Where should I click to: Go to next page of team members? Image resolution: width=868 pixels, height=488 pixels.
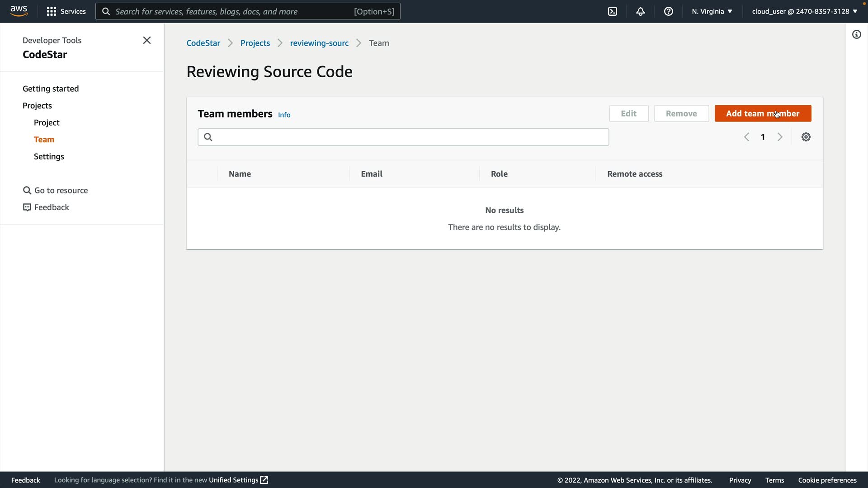[x=780, y=137]
